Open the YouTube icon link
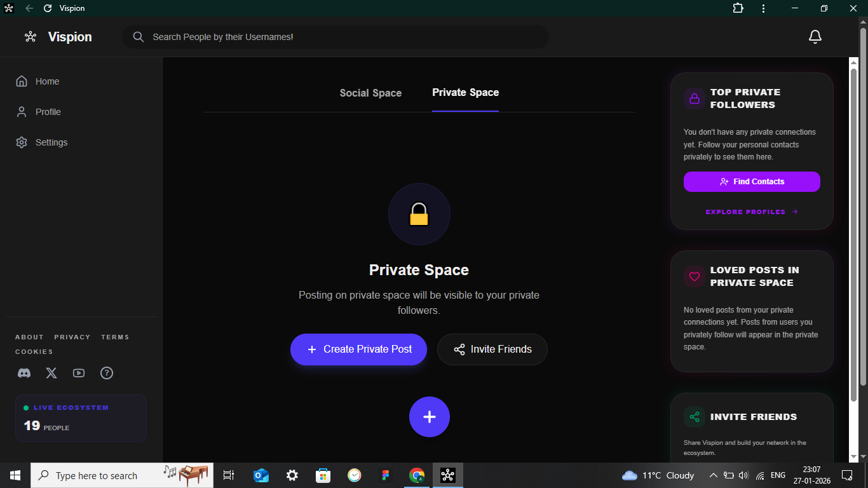 79,373
